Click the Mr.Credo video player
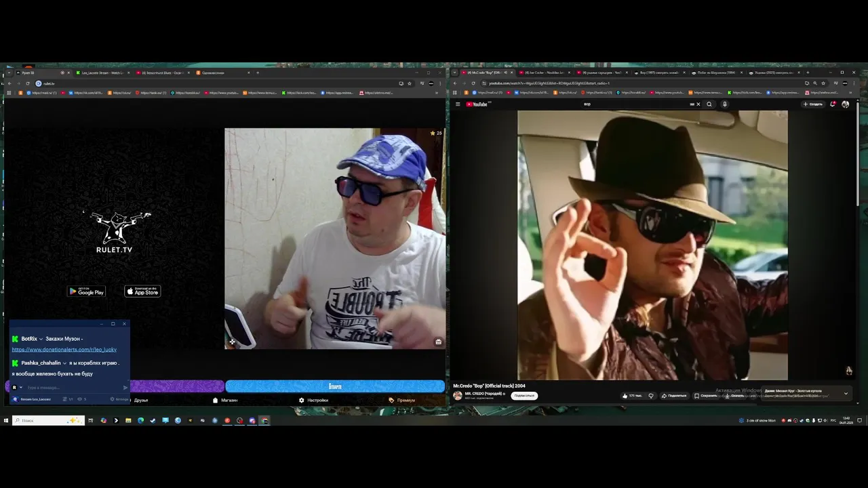Viewport: 868px width, 488px height. point(652,245)
